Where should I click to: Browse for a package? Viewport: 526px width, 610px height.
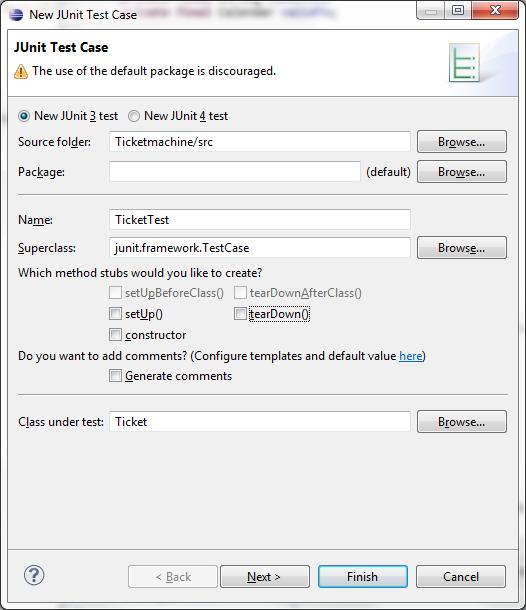click(x=462, y=172)
